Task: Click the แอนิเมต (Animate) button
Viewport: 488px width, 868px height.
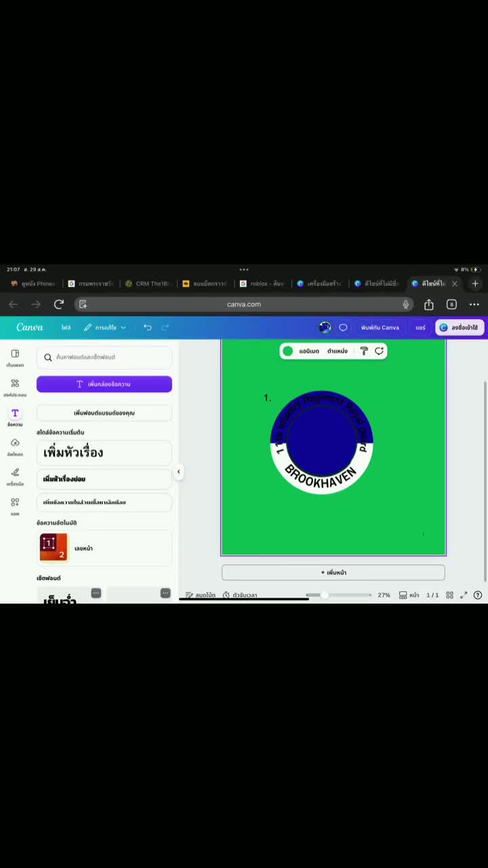Action: pyautogui.click(x=309, y=351)
